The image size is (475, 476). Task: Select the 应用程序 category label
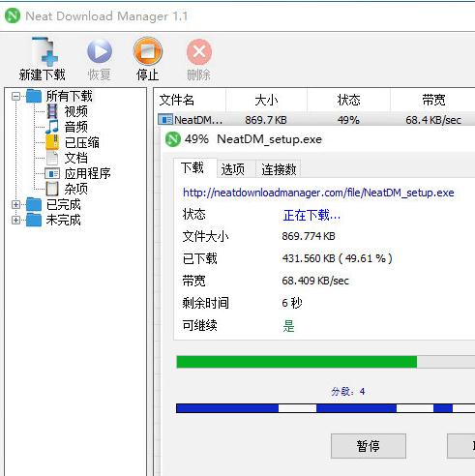tap(87, 173)
